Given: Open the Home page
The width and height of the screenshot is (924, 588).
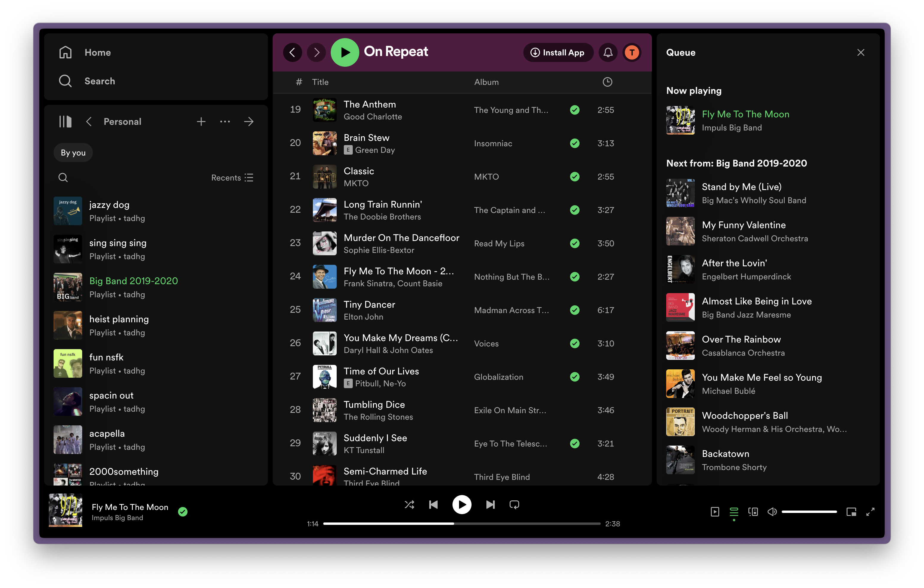Looking at the screenshot, I should 85,52.
